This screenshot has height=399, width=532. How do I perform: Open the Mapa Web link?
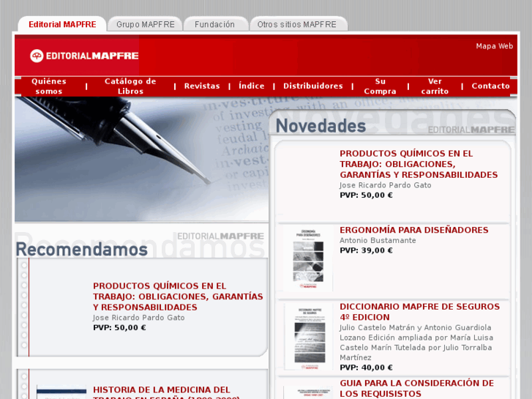[495, 46]
